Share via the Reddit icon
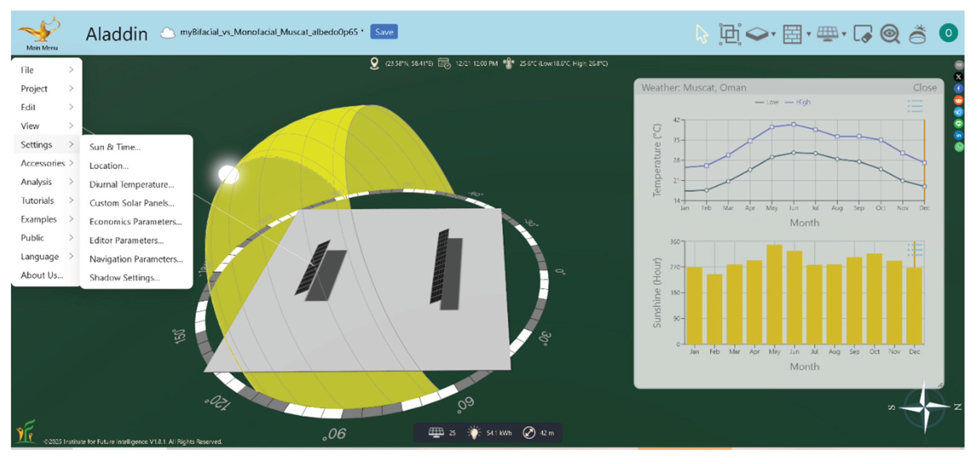 [958, 100]
